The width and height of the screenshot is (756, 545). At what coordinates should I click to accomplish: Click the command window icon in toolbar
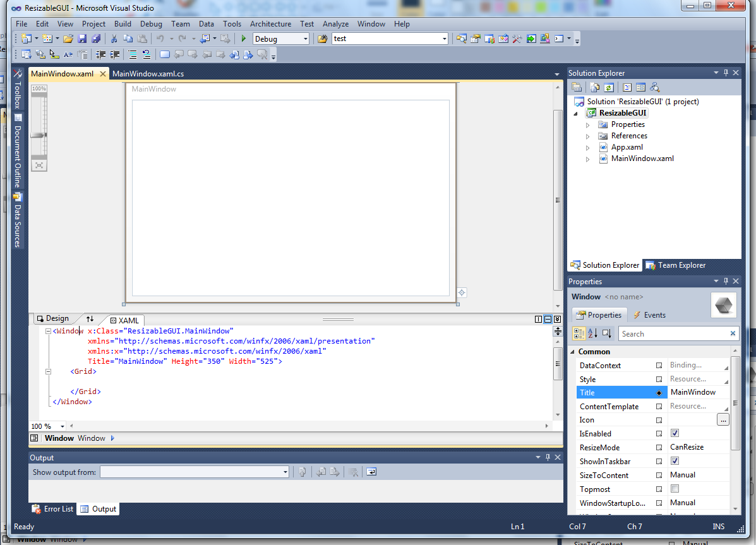click(560, 39)
